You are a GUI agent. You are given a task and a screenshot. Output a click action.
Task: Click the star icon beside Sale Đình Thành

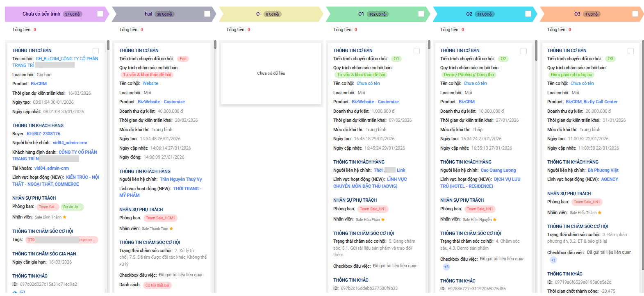click(x=64, y=217)
